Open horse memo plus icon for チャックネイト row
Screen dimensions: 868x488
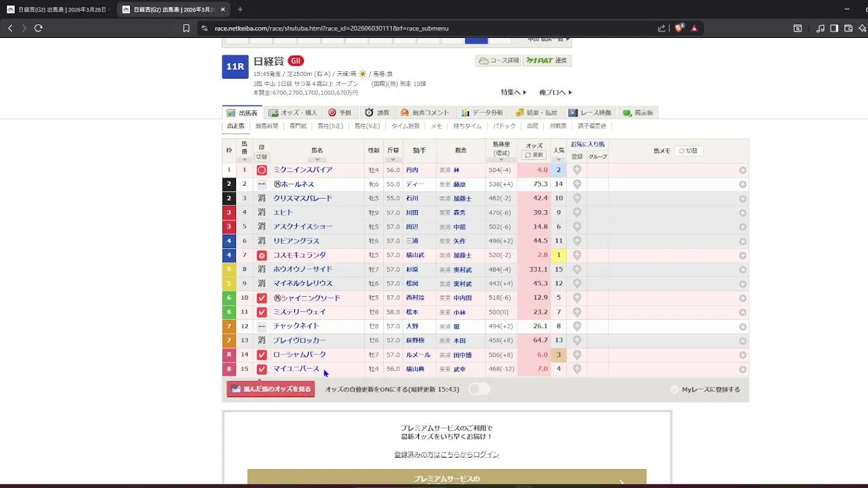coord(743,327)
